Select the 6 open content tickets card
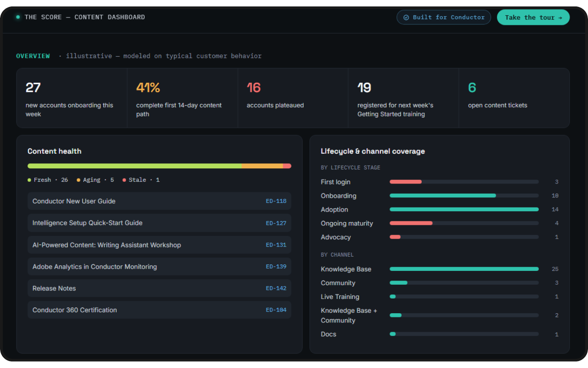Image resolution: width=588 pixels, height=368 pixels. [514, 98]
